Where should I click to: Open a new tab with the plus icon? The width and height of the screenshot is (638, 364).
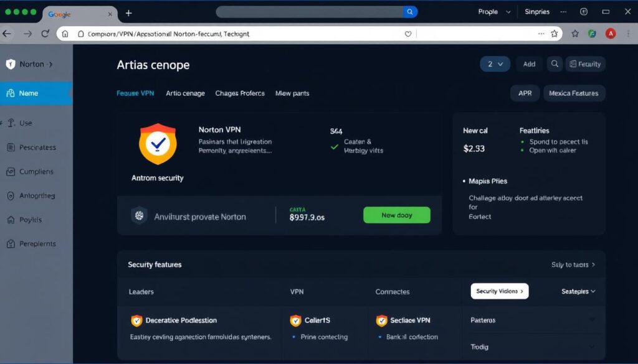(x=128, y=13)
